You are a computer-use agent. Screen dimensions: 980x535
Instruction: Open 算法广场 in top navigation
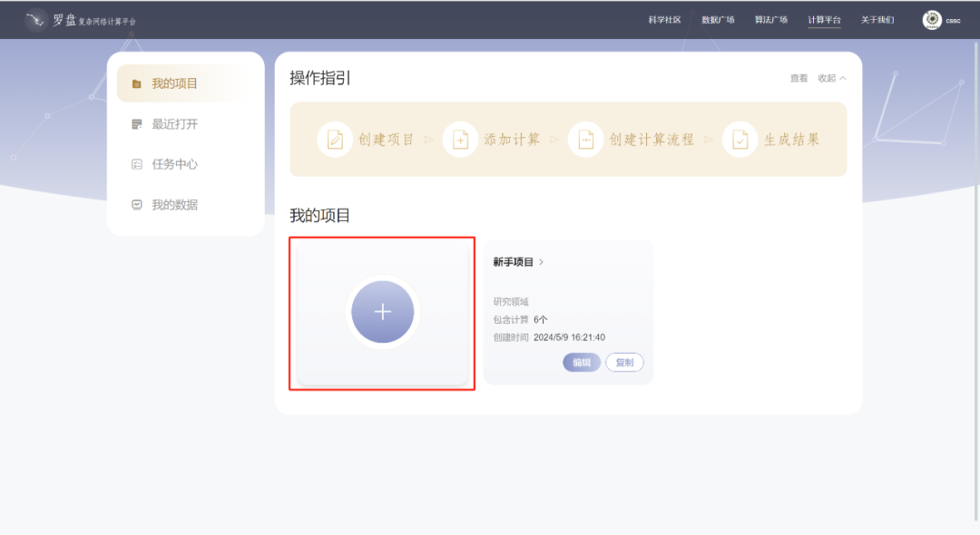(x=770, y=20)
